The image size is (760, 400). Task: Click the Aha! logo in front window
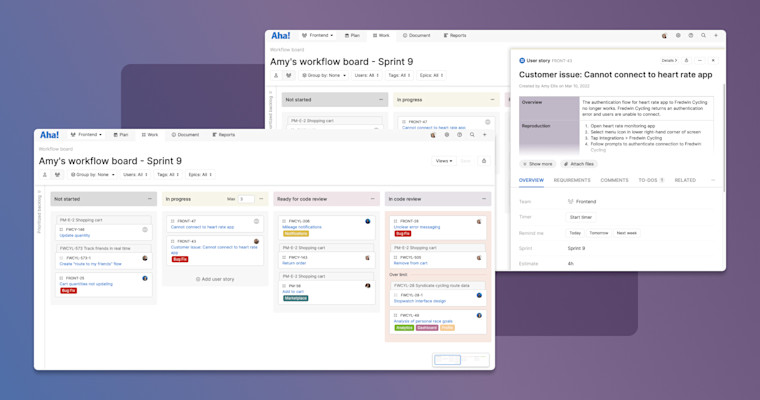(49, 135)
